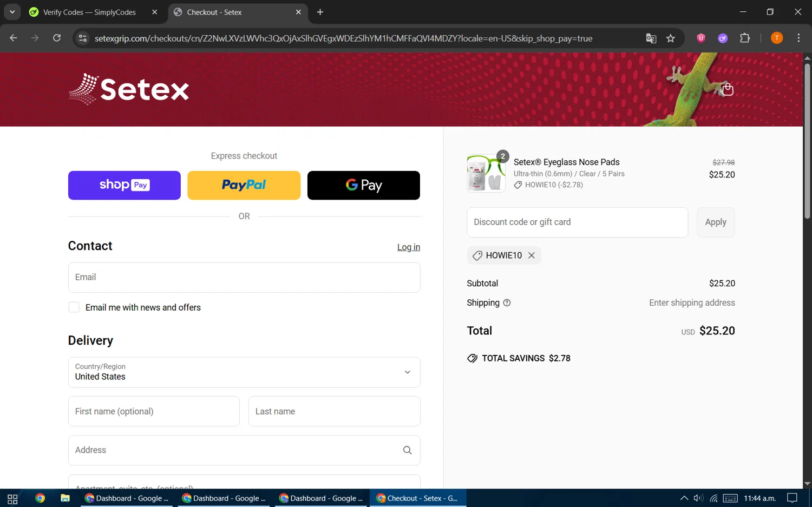Open the Chrome profile avatar T
812x507 pixels.
coord(777,38)
